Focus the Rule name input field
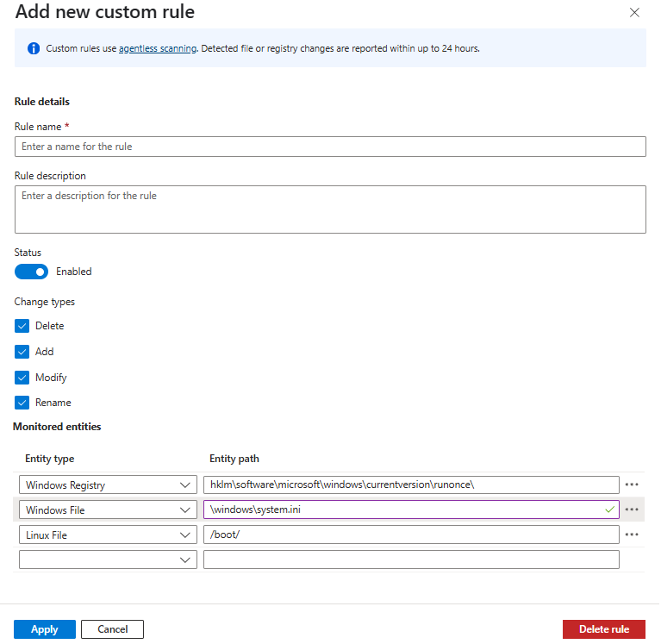 330,147
